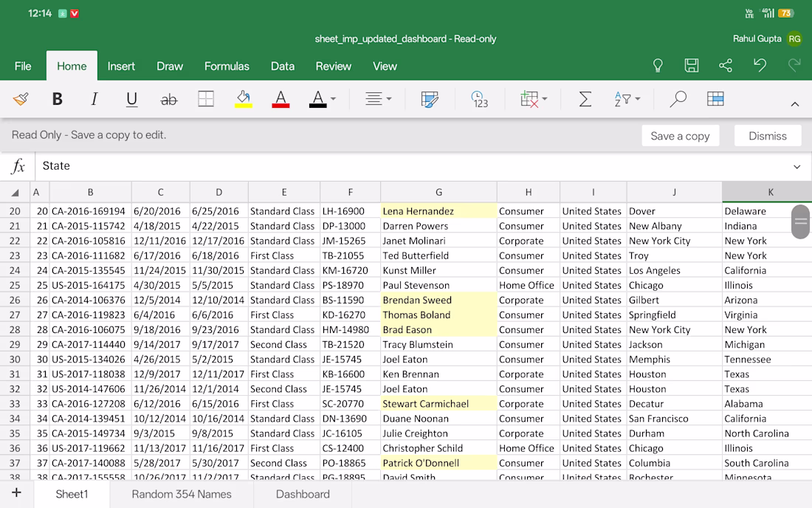Select cell San Francisco
Viewport: 812px width, 508px height.
point(674,419)
